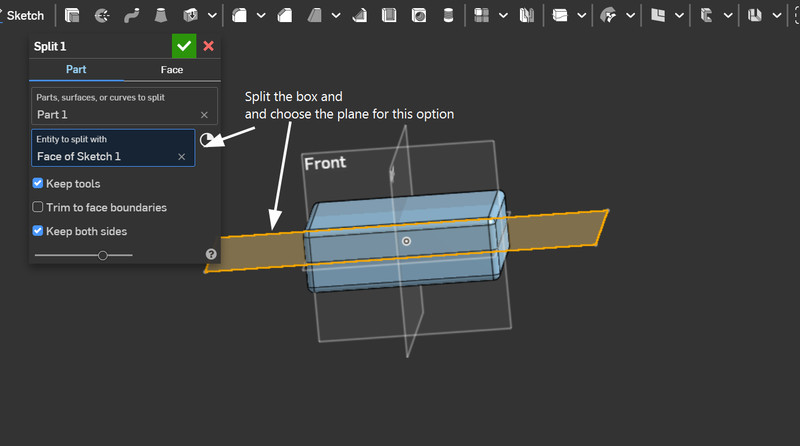Expand the dropdown next to Draft tool

tap(336, 16)
